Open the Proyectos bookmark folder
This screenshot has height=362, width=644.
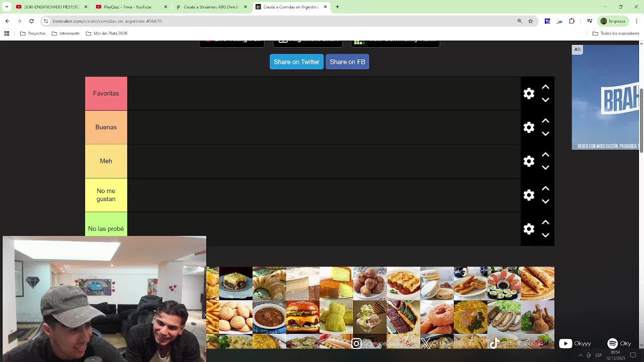pos(33,34)
